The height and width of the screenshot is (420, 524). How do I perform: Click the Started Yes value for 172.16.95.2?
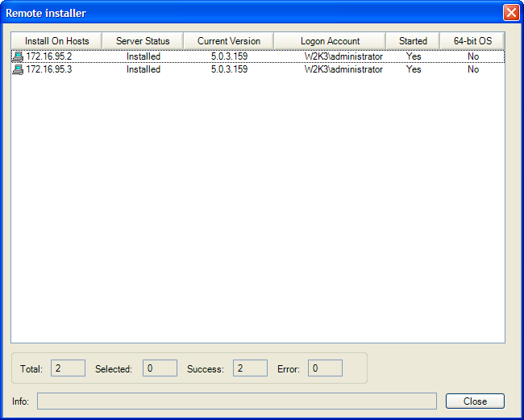click(414, 56)
